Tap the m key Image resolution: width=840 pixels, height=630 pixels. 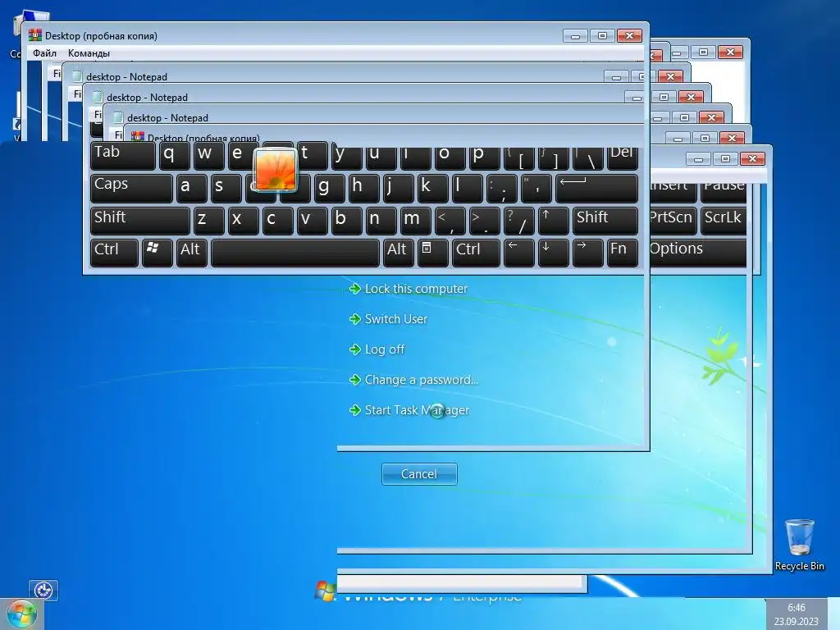415,221
